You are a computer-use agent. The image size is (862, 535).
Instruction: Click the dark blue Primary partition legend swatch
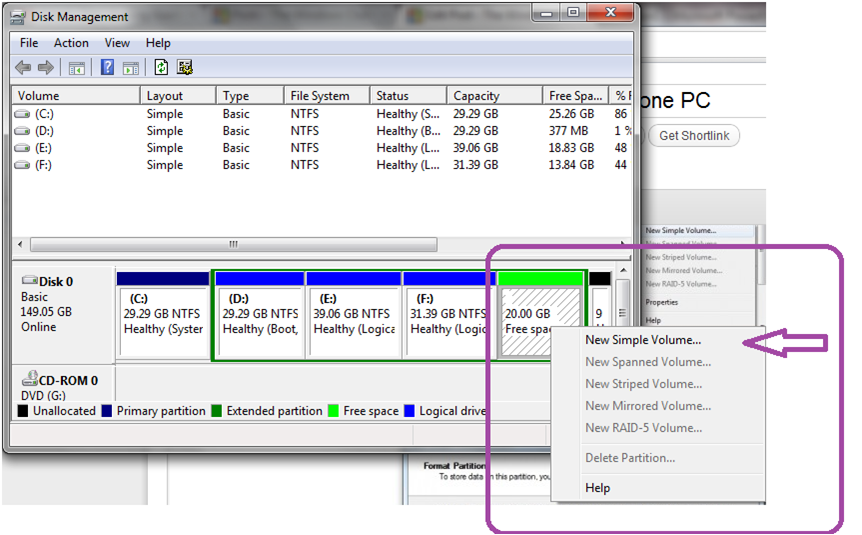[107, 411]
